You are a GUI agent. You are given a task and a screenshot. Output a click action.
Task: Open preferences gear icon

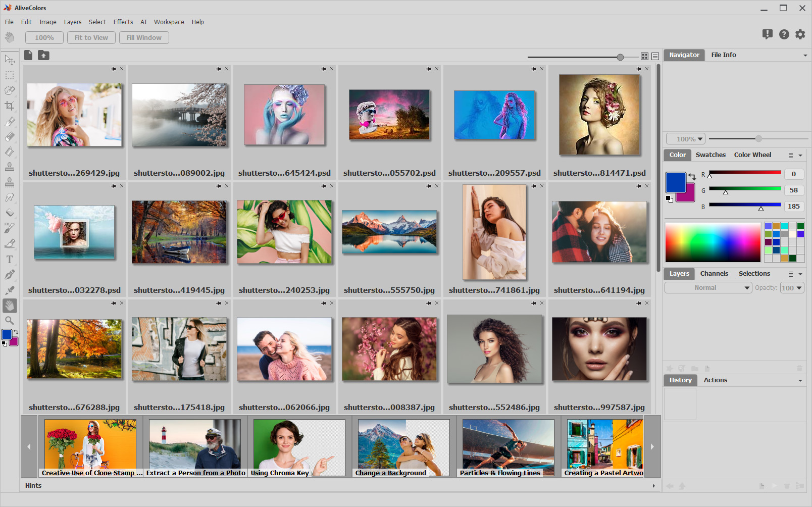pos(800,34)
